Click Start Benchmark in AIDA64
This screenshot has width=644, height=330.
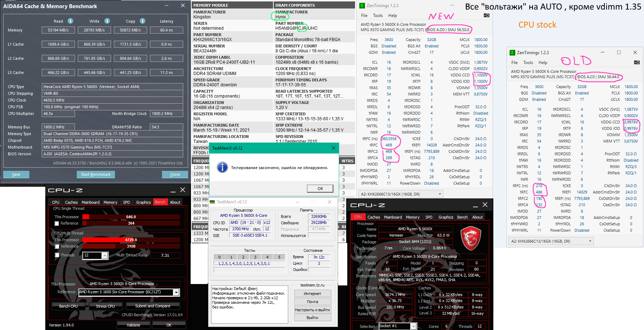click(x=96, y=174)
